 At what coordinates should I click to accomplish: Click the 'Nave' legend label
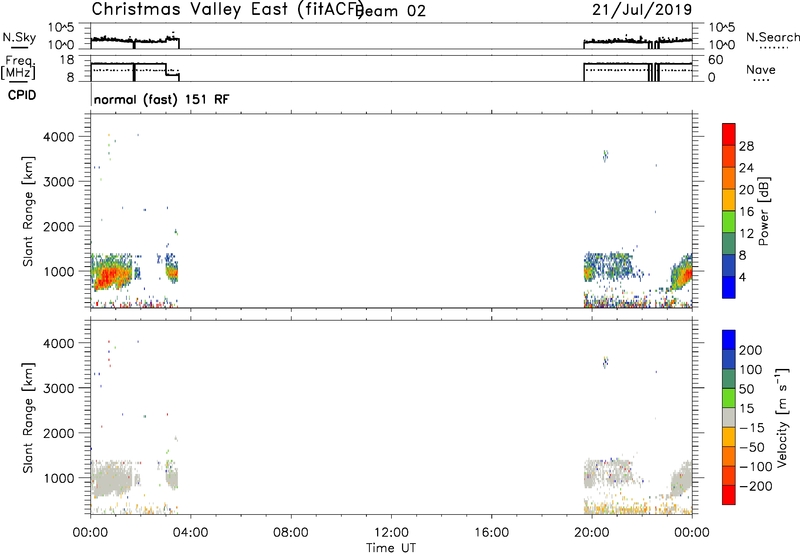coord(761,70)
